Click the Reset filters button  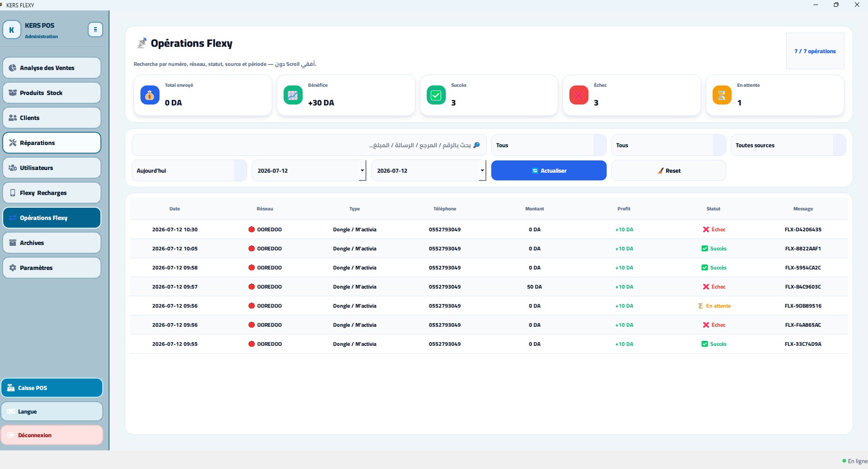tap(668, 170)
